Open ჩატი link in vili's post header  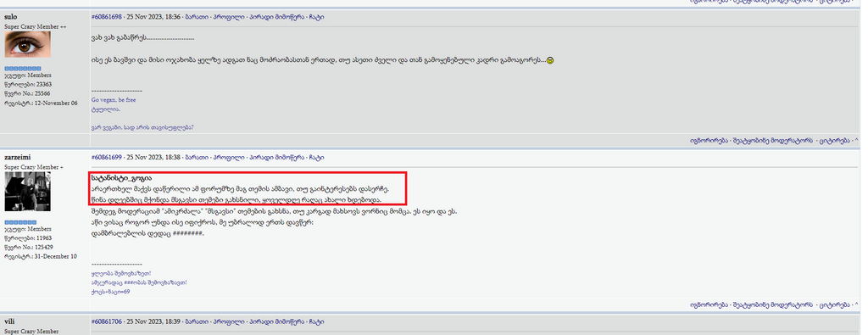[317, 321]
